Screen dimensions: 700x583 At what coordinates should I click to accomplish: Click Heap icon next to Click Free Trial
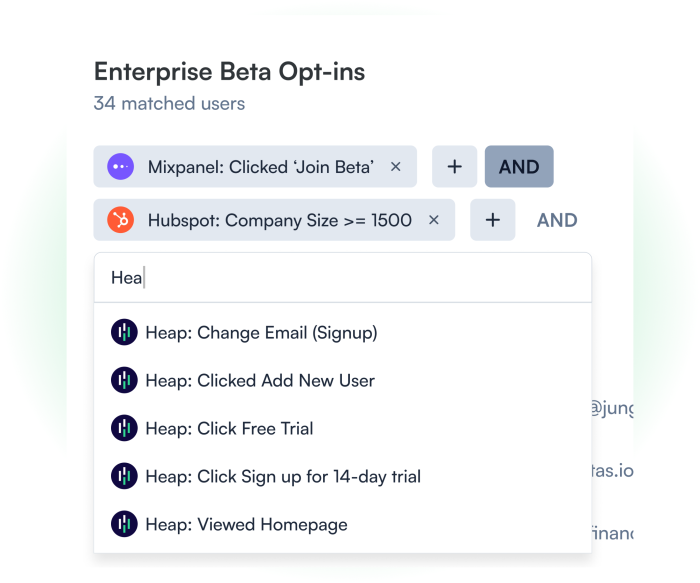[124, 428]
